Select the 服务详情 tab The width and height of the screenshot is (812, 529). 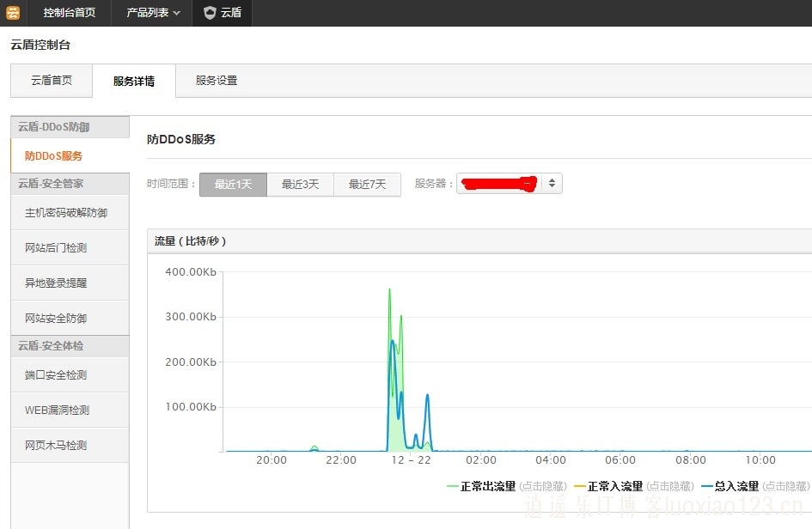(x=133, y=81)
